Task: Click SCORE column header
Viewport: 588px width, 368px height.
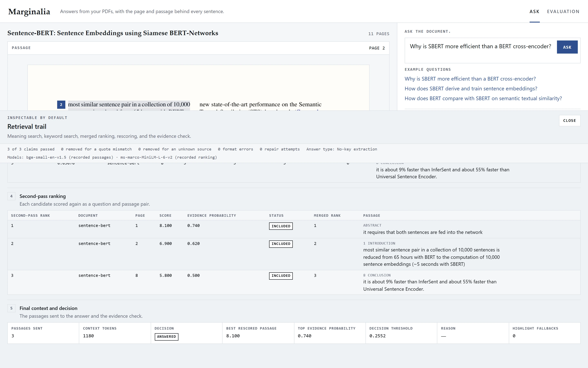Action: pos(165,216)
